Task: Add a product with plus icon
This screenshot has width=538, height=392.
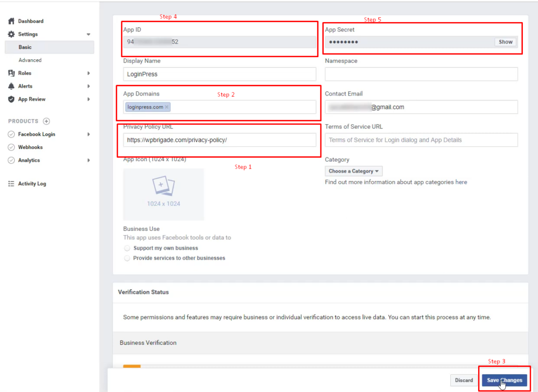Action: point(46,121)
